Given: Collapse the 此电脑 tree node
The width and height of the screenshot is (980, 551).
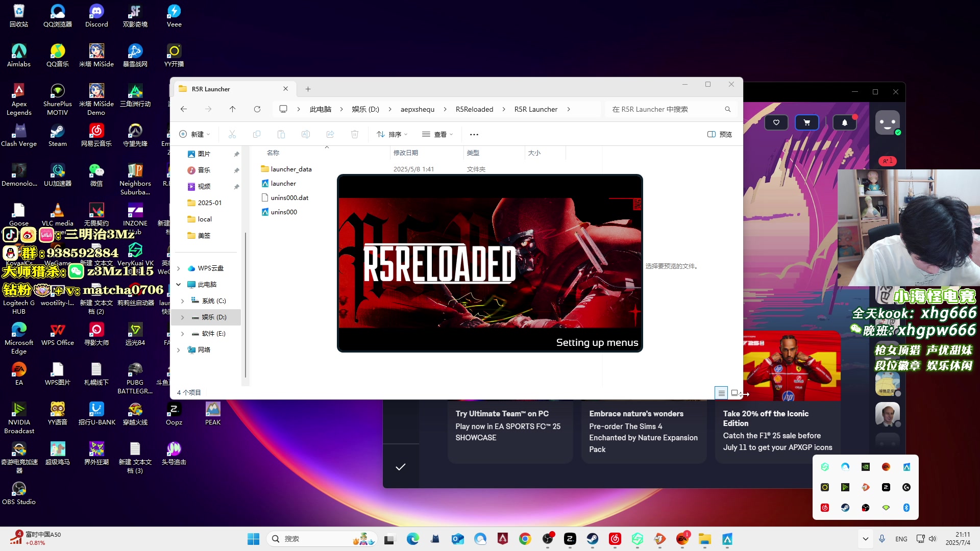Looking at the screenshot, I should point(179,285).
